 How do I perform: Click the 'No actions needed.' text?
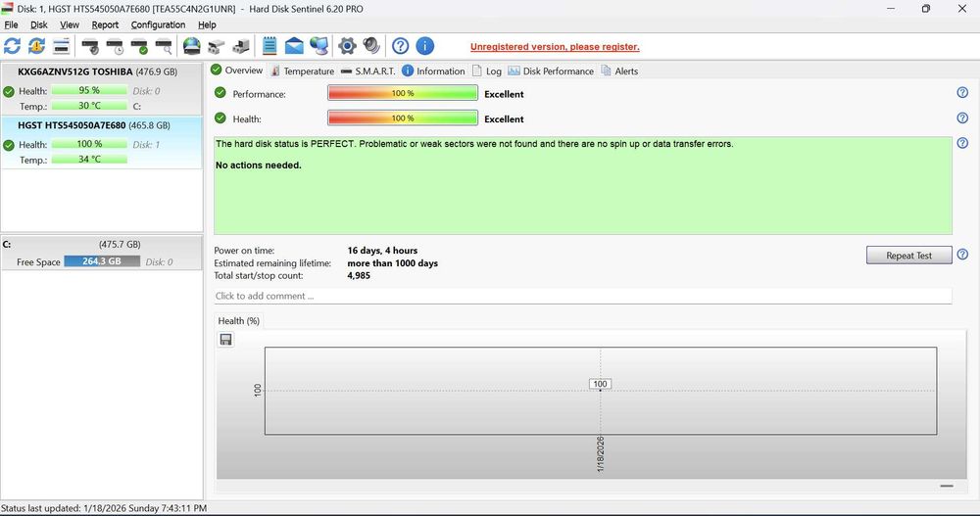(258, 165)
